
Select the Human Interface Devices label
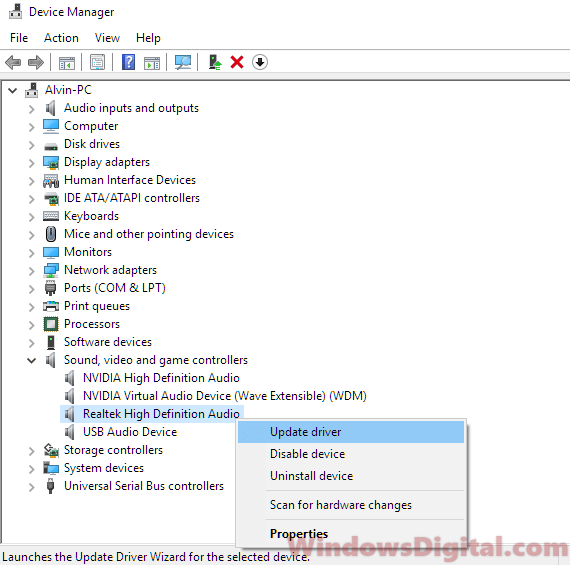(x=130, y=180)
